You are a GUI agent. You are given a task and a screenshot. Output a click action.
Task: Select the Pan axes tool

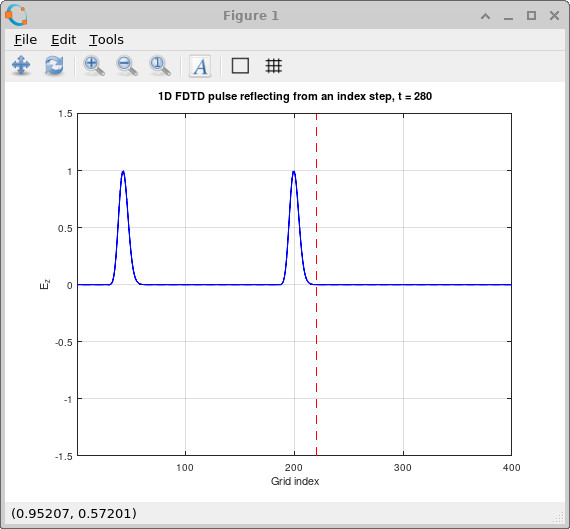[x=21, y=66]
